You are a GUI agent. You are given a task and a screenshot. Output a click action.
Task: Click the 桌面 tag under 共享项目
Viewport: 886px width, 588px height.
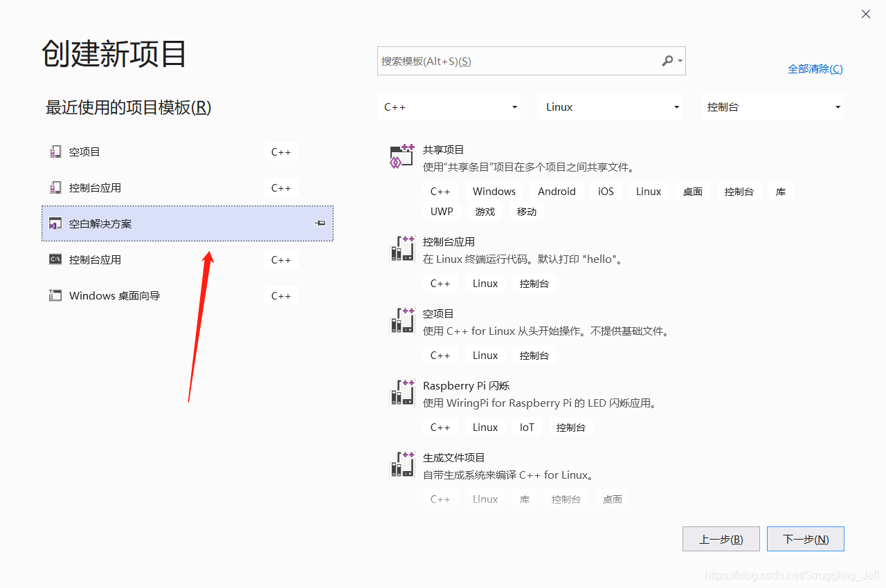(x=693, y=192)
